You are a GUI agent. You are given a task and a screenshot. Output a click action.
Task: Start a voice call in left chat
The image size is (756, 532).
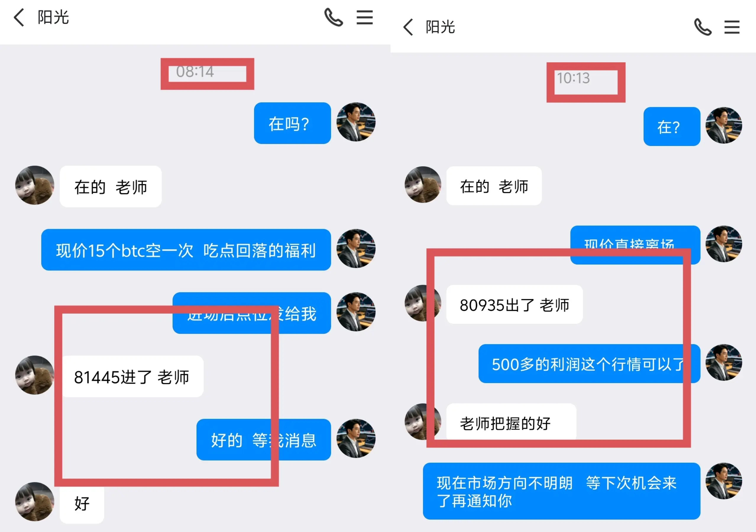(x=334, y=17)
